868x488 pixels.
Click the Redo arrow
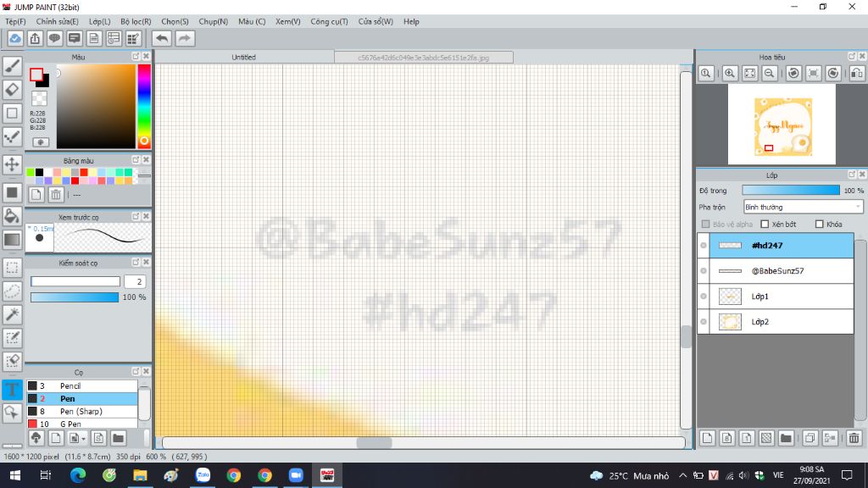point(185,38)
